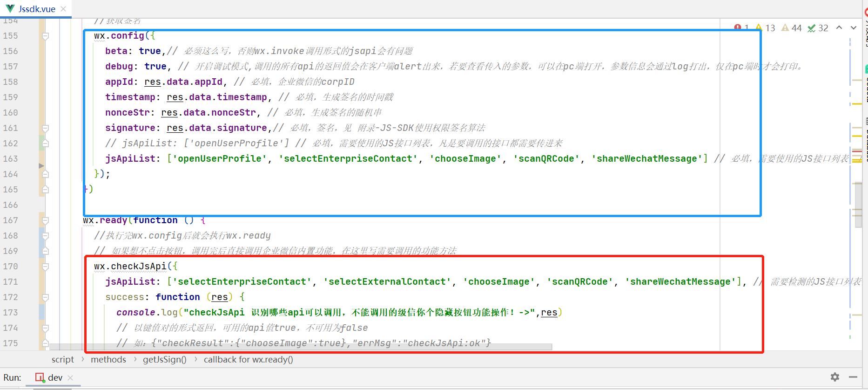868x390 pixels.
Task: Select script in the breadcrumb bar
Action: (63, 360)
